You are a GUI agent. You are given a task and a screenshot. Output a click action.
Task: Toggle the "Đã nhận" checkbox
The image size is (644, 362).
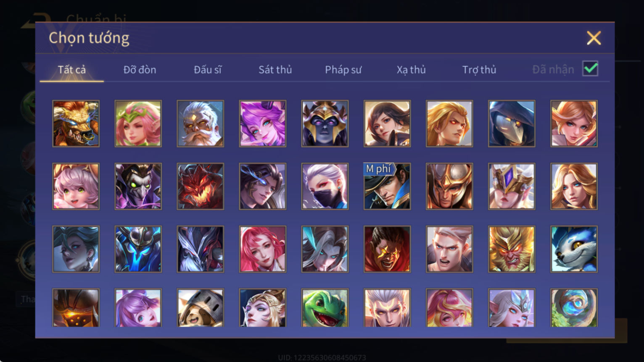(x=590, y=68)
